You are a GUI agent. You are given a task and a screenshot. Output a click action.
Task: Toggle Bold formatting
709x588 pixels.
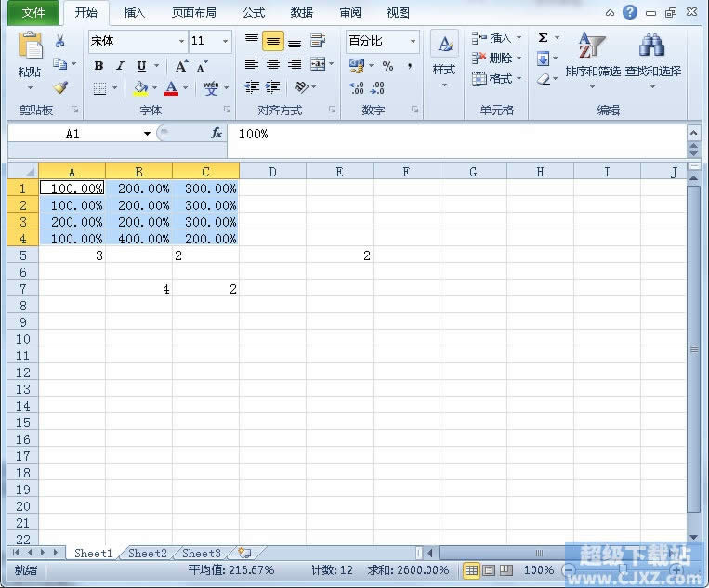click(x=99, y=66)
